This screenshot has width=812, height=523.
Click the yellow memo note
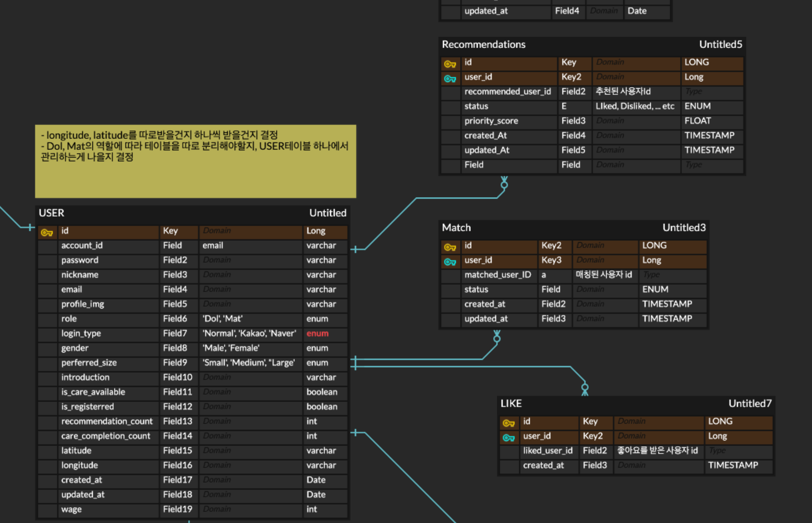(x=195, y=162)
